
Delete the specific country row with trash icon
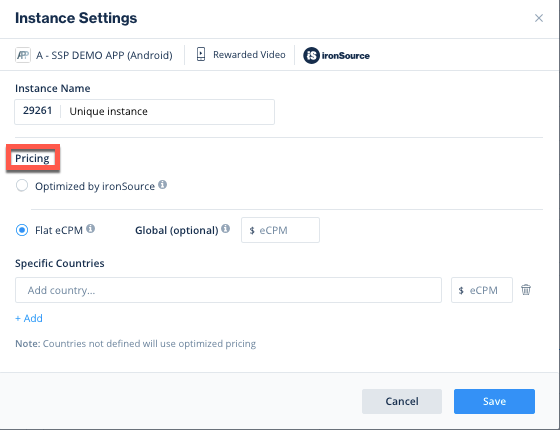(x=526, y=289)
